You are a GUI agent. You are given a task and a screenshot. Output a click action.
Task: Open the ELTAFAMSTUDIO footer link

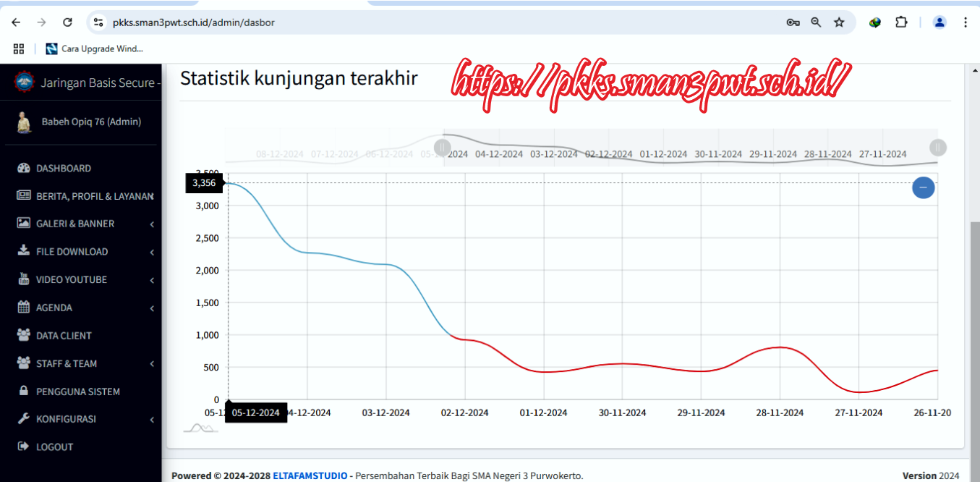[310, 475]
